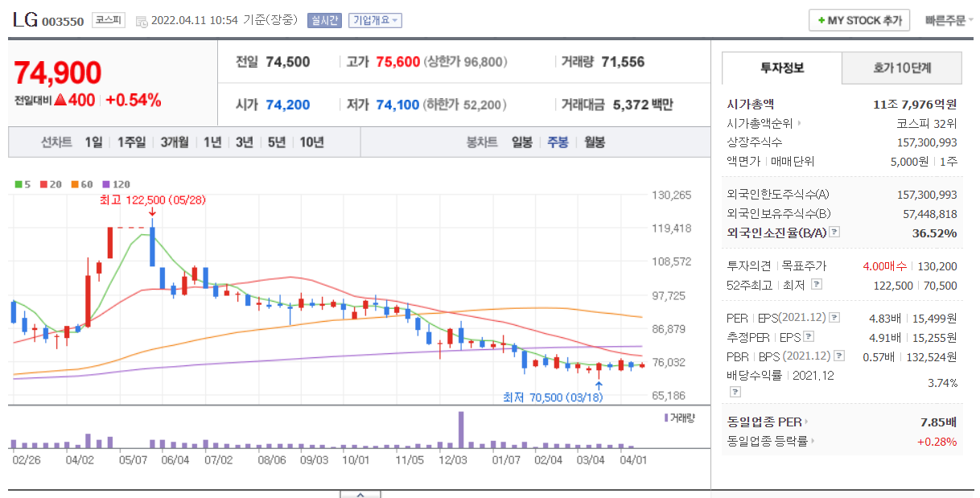Click the tall volume bar near 12/03
This screenshot has width=980, height=498.
[462, 430]
